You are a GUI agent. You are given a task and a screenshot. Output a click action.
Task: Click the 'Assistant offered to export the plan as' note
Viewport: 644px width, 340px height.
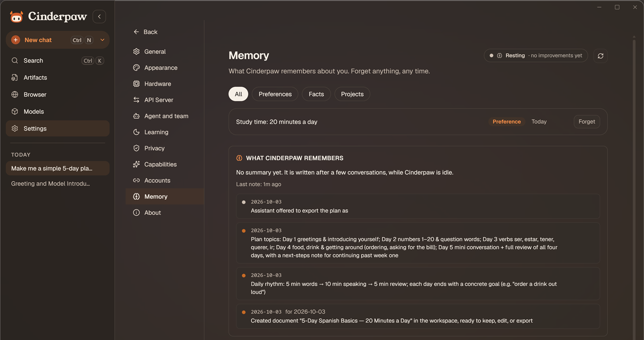coord(418,206)
